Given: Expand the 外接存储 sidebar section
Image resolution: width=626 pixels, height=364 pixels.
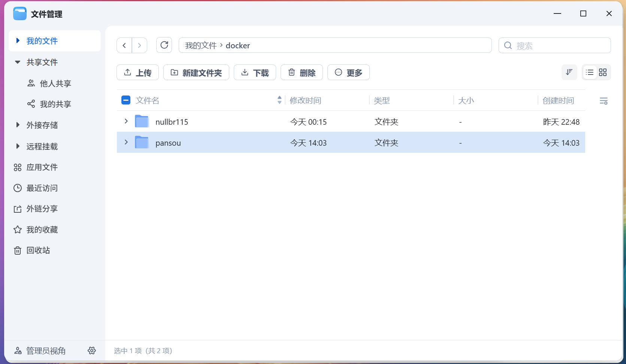Looking at the screenshot, I should coord(18,125).
